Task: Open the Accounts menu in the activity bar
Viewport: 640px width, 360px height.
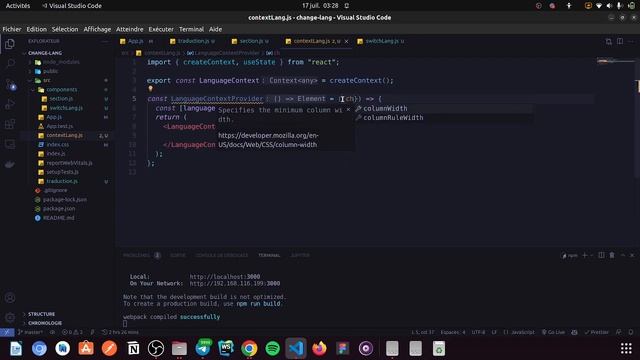Action: (10, 298)
